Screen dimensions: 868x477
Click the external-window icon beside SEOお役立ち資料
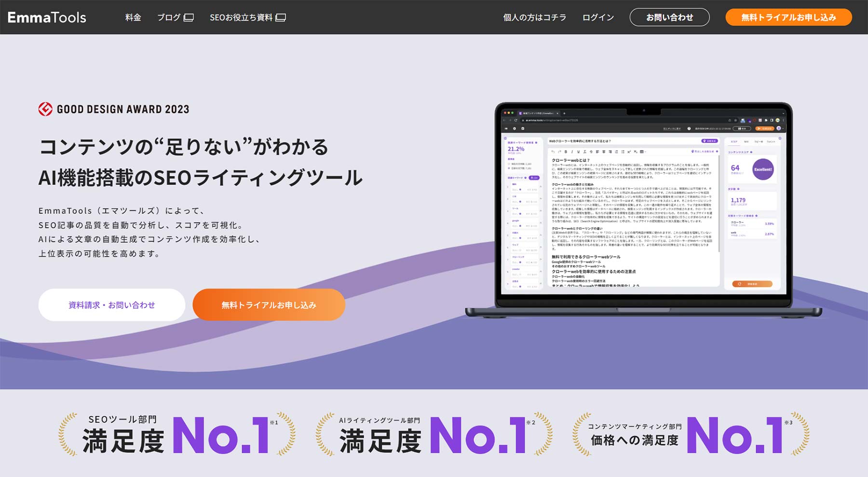coord(281,17)
